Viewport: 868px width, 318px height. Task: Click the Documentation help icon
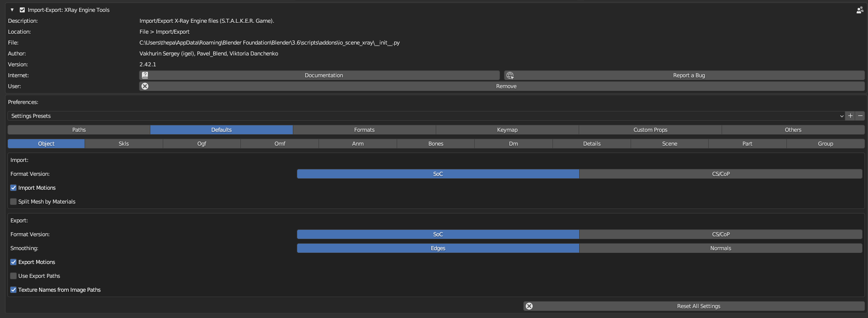tap(145, 75)
